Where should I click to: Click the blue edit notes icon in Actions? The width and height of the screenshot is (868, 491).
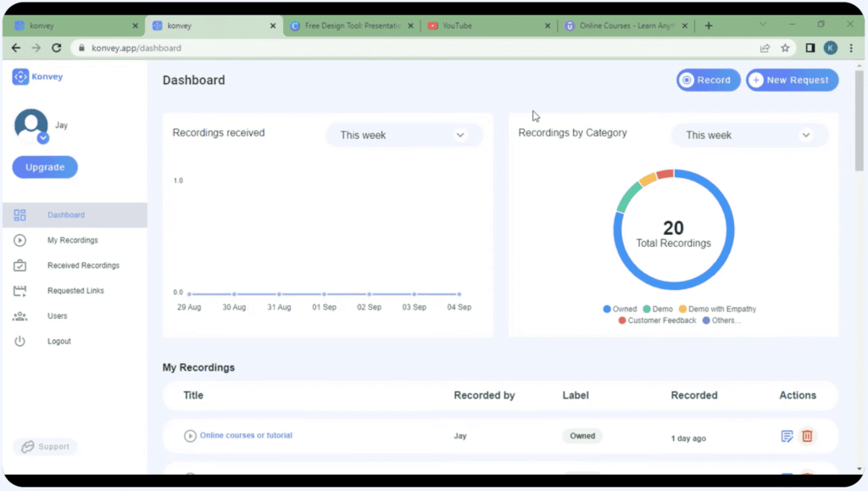click(787, 436)
